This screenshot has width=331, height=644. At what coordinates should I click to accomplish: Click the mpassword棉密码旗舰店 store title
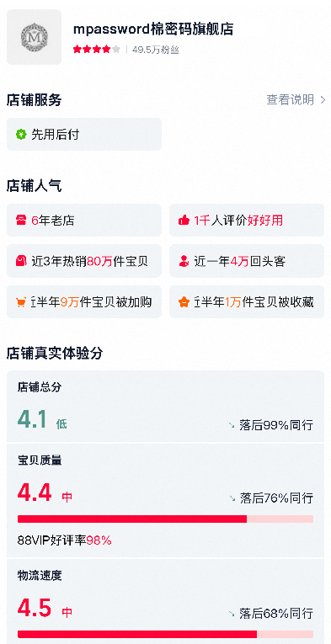click(153, 29)
